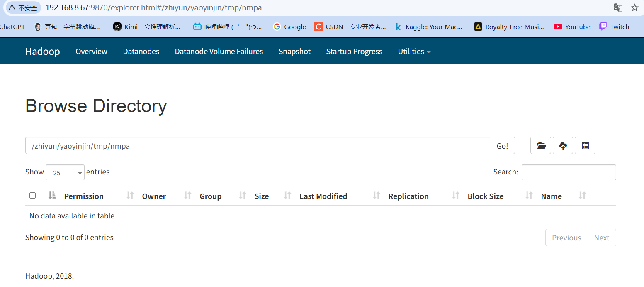The image size is (644, 287).
Task: Toggle the select-all checkbox in table header
Action: pyautogui.click(x=33, y=196)
